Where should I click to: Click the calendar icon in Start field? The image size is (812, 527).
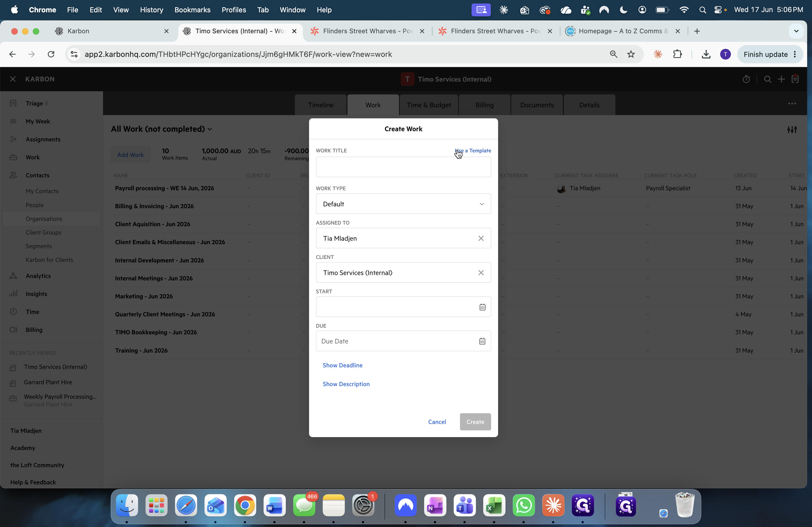tap(482, 307)
